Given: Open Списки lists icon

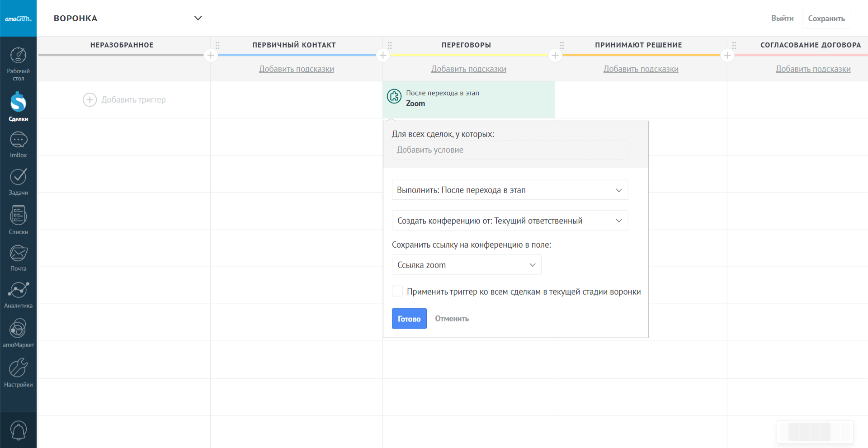Looking at the screenshot, I should [18, 216].
